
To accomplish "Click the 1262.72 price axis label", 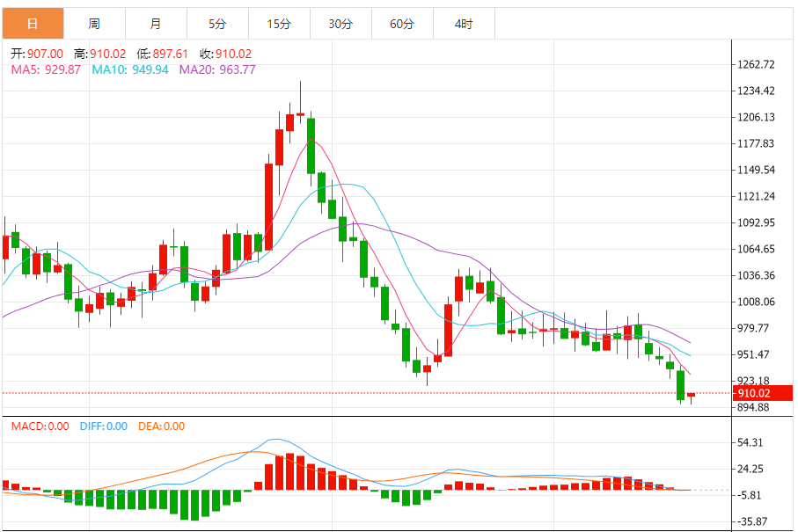I will [x=756, y=64].
